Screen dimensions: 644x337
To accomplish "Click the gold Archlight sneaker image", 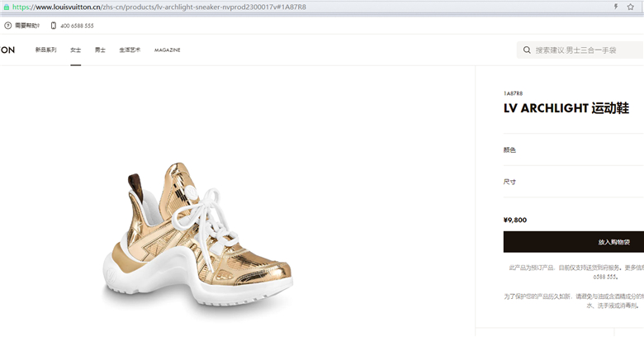I will click(197, 236).
